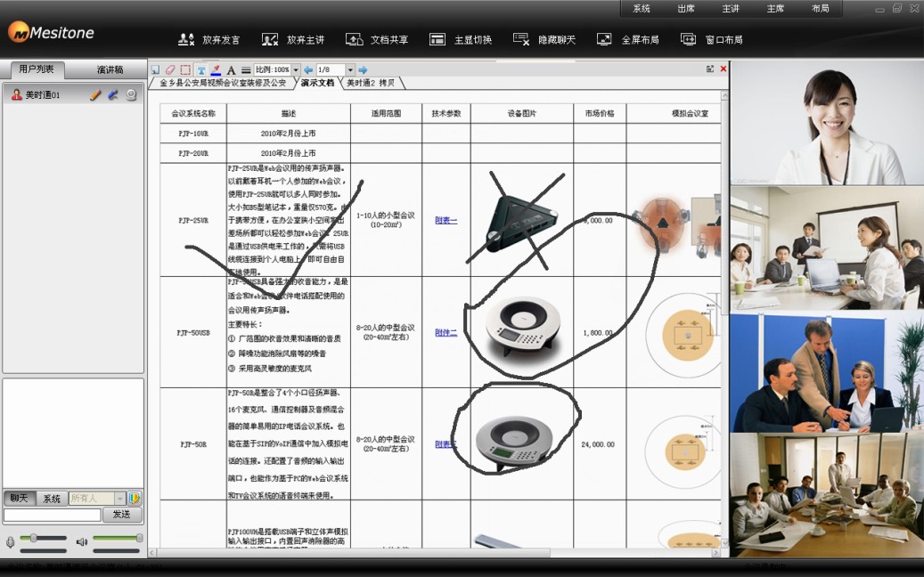924x577 pixels.
Task: Open the 比例 100% zoom dropdown
Action: click(x=296, y=69)
